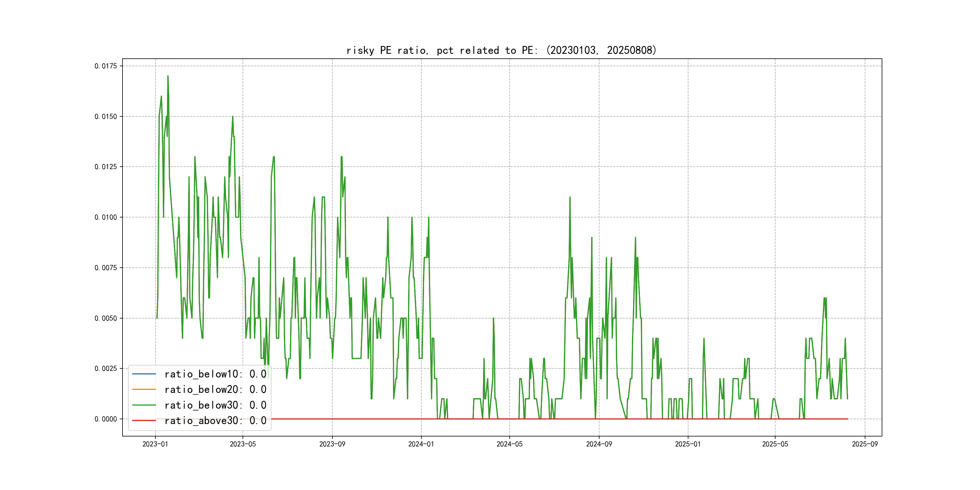Select the ratio_below10: 0.0 legend label
Viewport: 980px width, 490px height.
215,374
